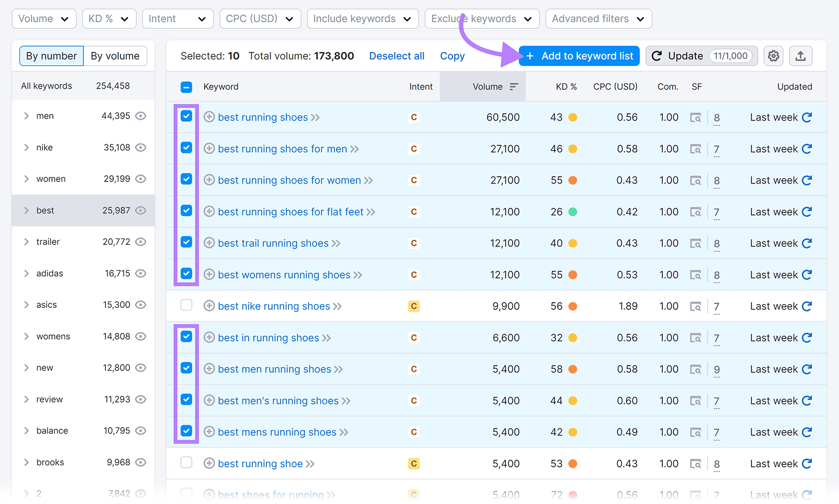Uncheck best running shoes checkbox
This screenshot has height=504, width=839.
click(x=186, y=116)
